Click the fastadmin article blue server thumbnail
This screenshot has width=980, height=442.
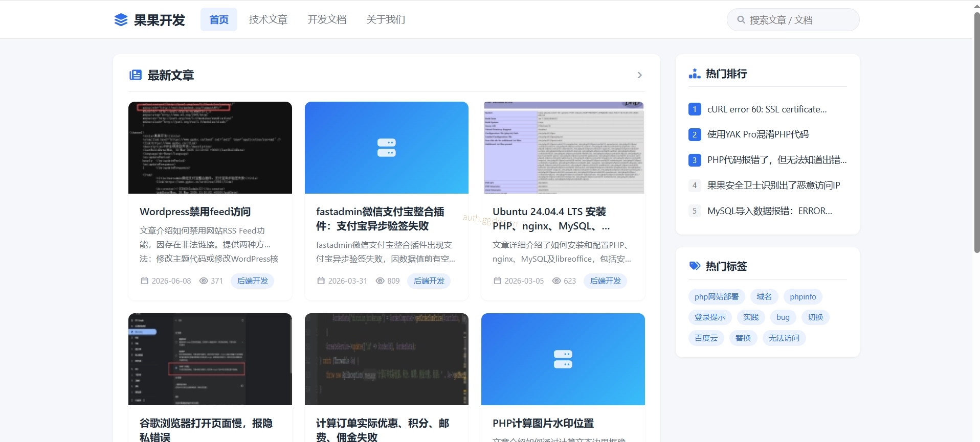point(387,148)
